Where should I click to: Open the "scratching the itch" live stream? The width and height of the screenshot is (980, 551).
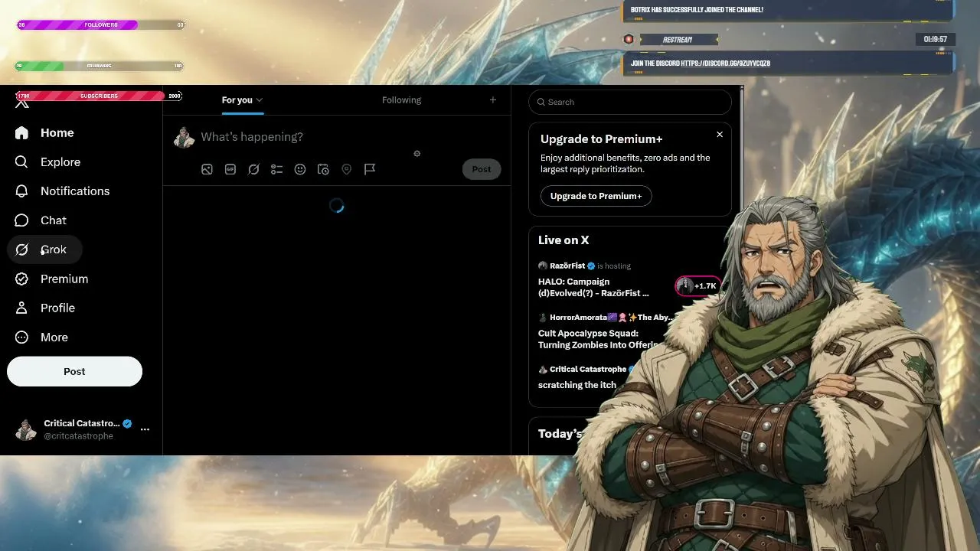click(577, 385)
